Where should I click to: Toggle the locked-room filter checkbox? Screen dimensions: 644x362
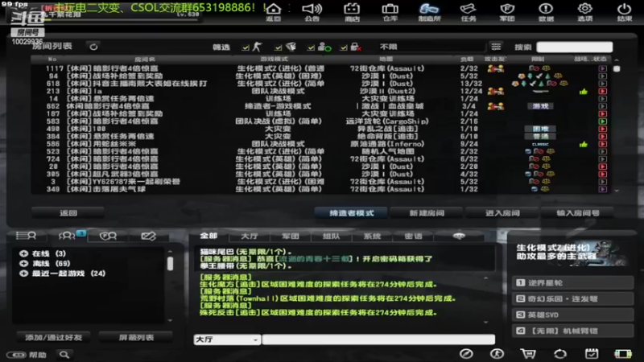[x=344, y=47]
